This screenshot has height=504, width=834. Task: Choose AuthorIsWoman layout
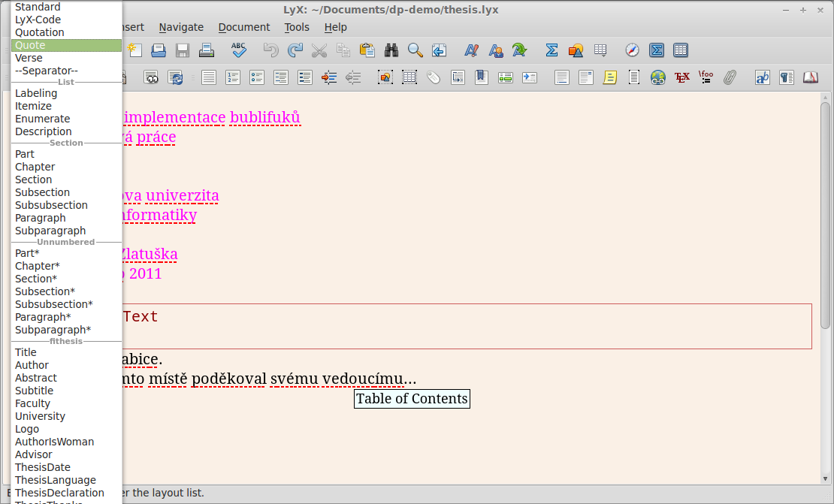66,442
